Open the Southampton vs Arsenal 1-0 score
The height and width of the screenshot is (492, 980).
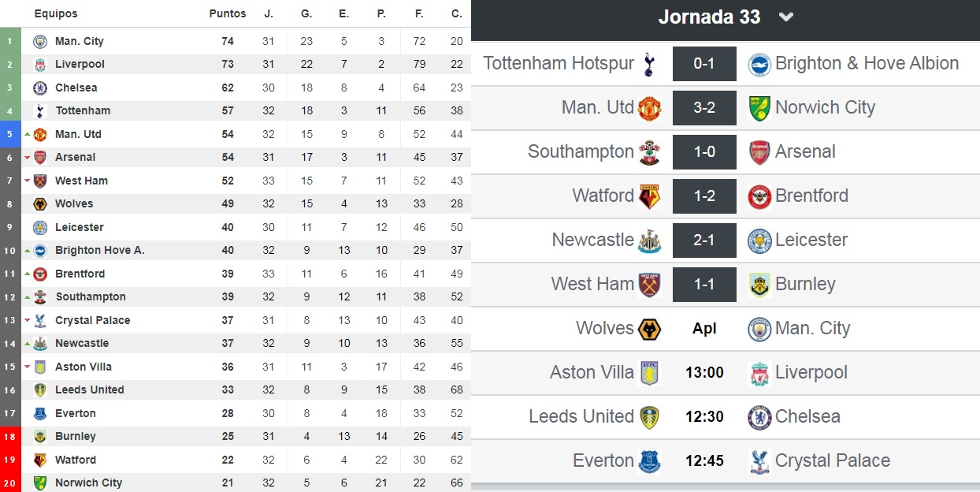coord(704,152)
